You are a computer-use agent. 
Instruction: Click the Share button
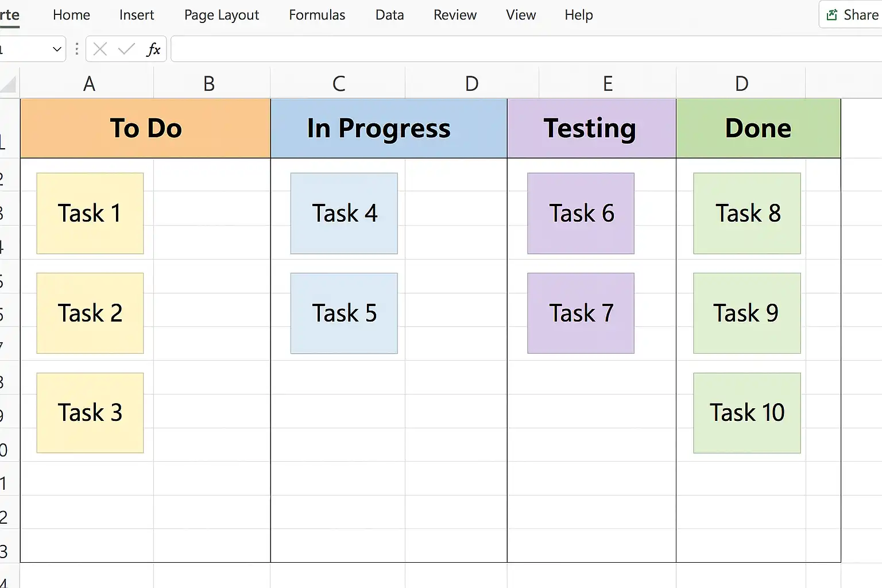(x=852, y=15)
